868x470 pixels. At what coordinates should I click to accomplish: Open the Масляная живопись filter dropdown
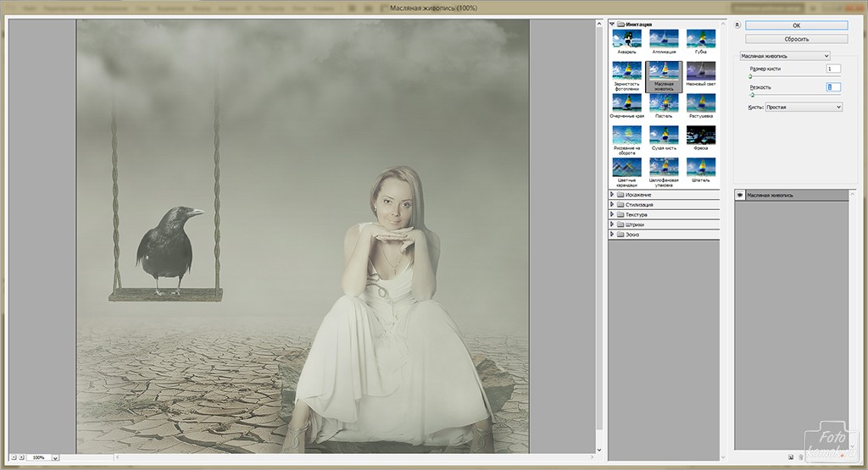(785, 56)
